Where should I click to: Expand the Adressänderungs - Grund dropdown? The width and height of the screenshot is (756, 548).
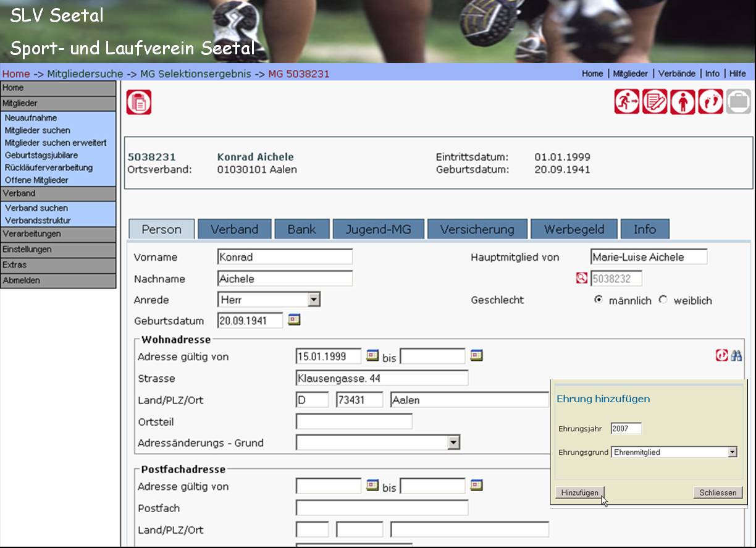453,442
